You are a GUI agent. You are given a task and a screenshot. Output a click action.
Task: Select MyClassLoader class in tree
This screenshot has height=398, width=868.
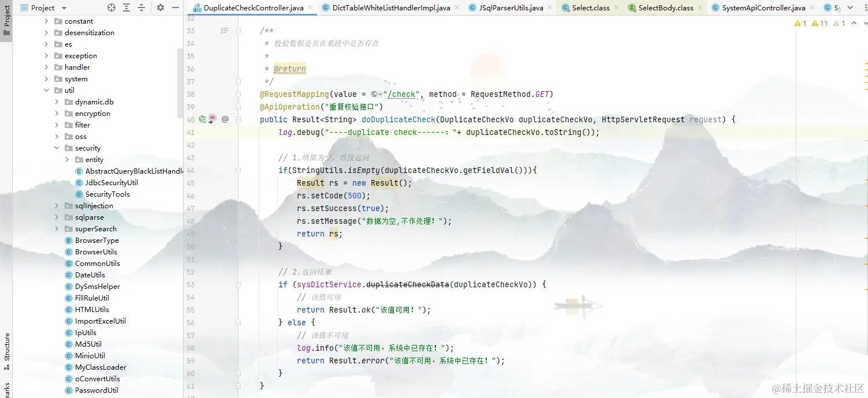95,367
